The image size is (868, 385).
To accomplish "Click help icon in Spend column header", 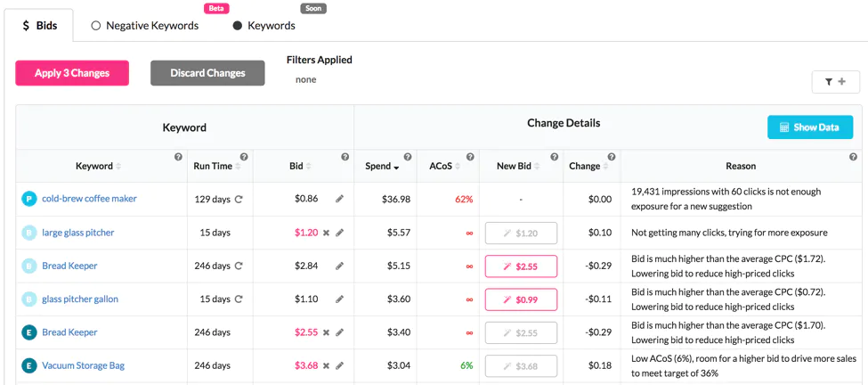I will (x=408, y=158).
